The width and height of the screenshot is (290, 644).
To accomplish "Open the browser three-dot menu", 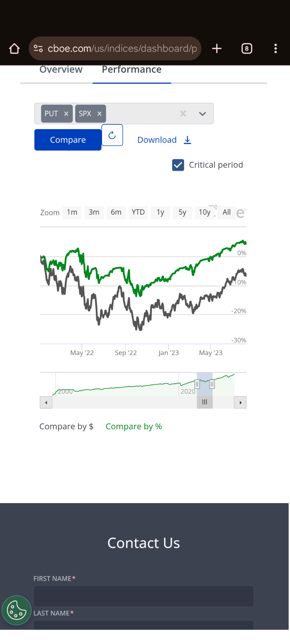I will 276,49.
